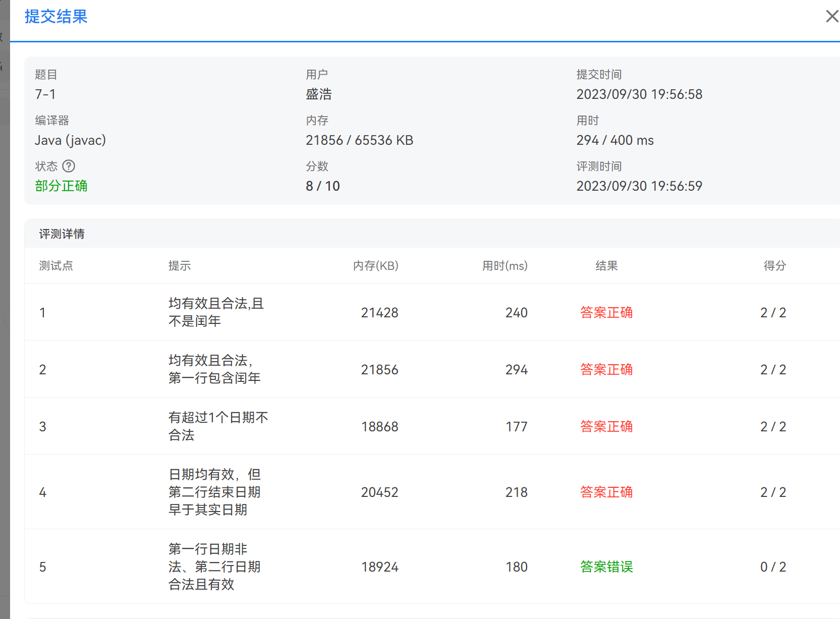Click the 结果 column header

(606, 266)
